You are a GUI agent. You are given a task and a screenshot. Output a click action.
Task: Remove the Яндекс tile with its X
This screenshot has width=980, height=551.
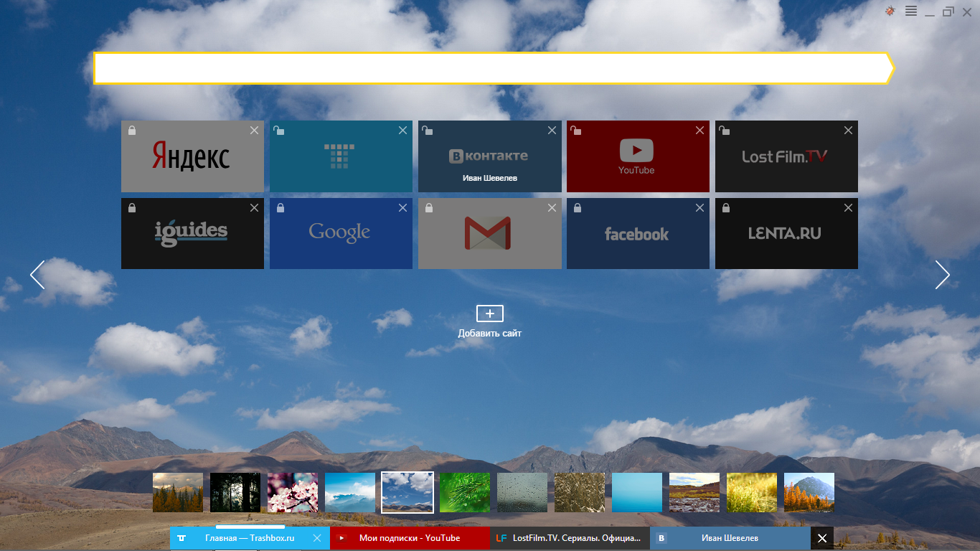tap(254, 131)
